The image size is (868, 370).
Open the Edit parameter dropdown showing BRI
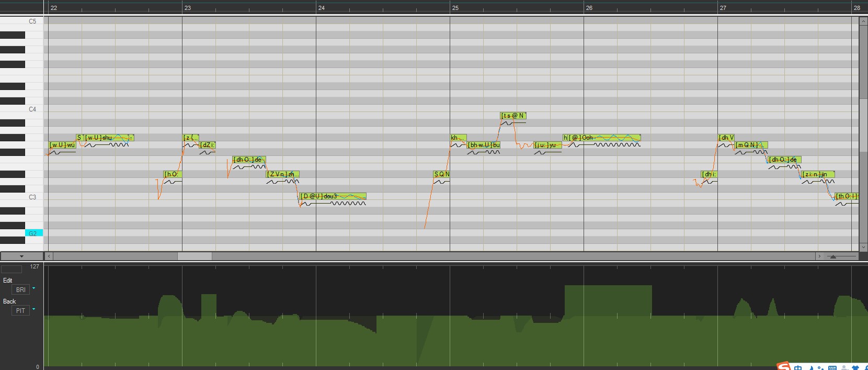pos(34,288)
